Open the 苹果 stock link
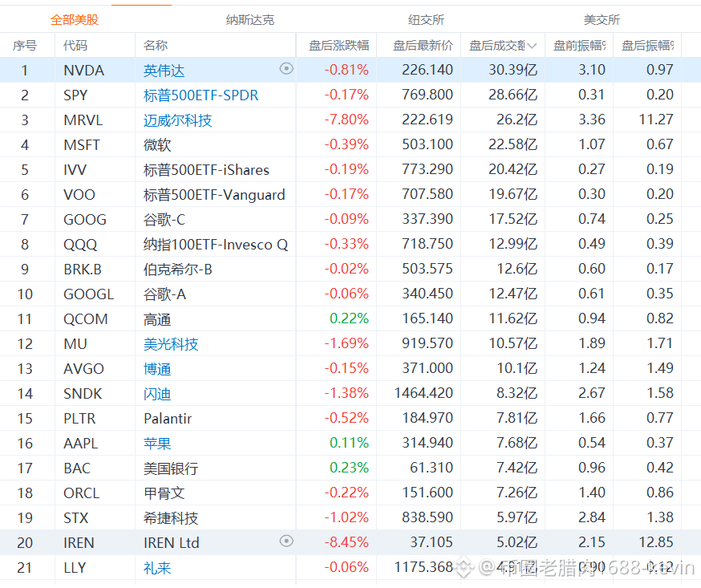The height and width of the screenshot is (588, 701). click(x=157, y=444)
